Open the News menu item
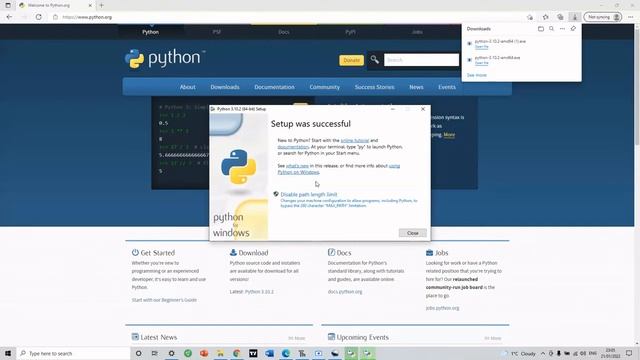The image size is (640, 360). point(416,87)
